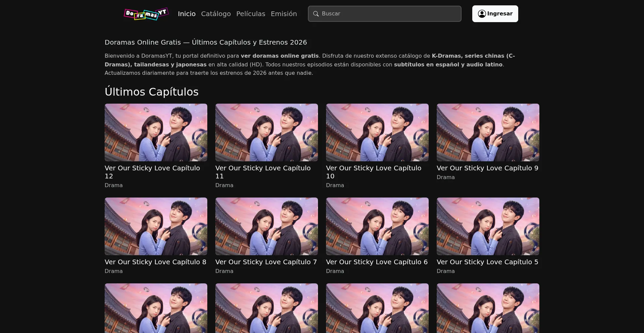Click the DoramasYT logo
The image size is (644, 333).
[146, 14]
